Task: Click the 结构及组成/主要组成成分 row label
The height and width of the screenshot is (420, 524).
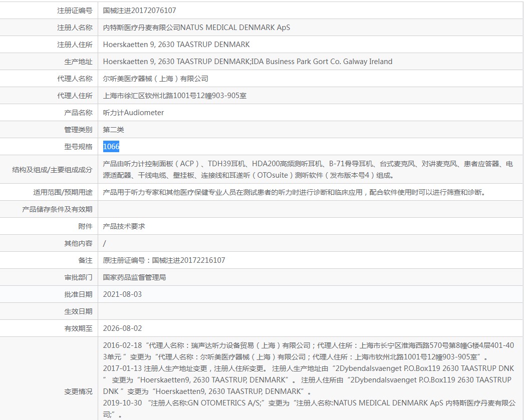Action: 52,170
